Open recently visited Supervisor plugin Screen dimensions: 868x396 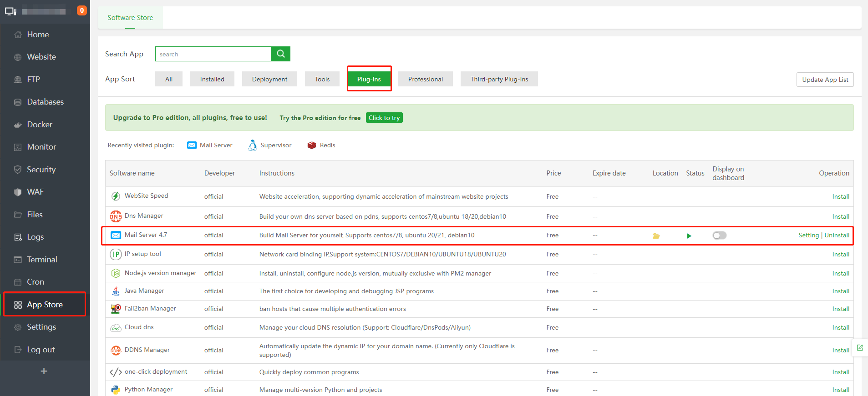(269, 145)
